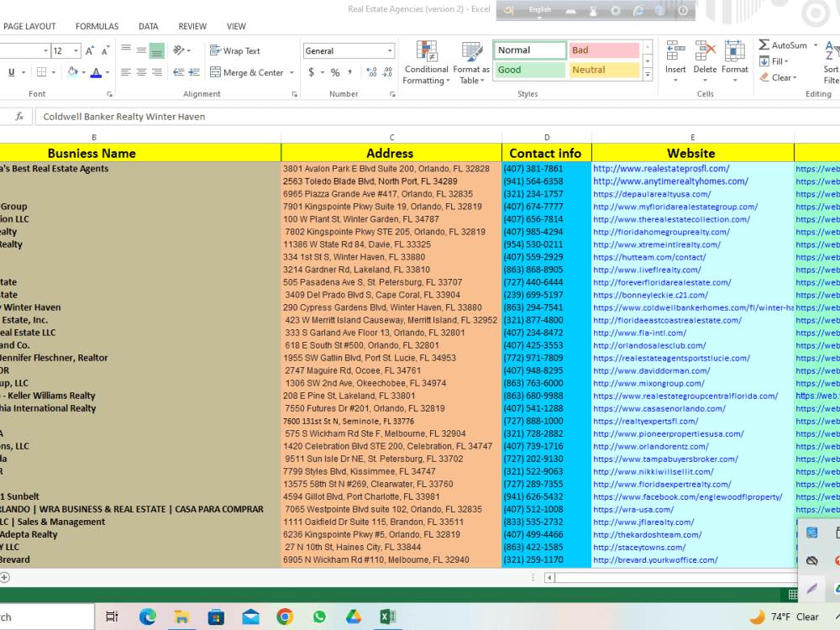Select the Good cell style
Viewport: 840px width, 630px height.
point(529,70)
